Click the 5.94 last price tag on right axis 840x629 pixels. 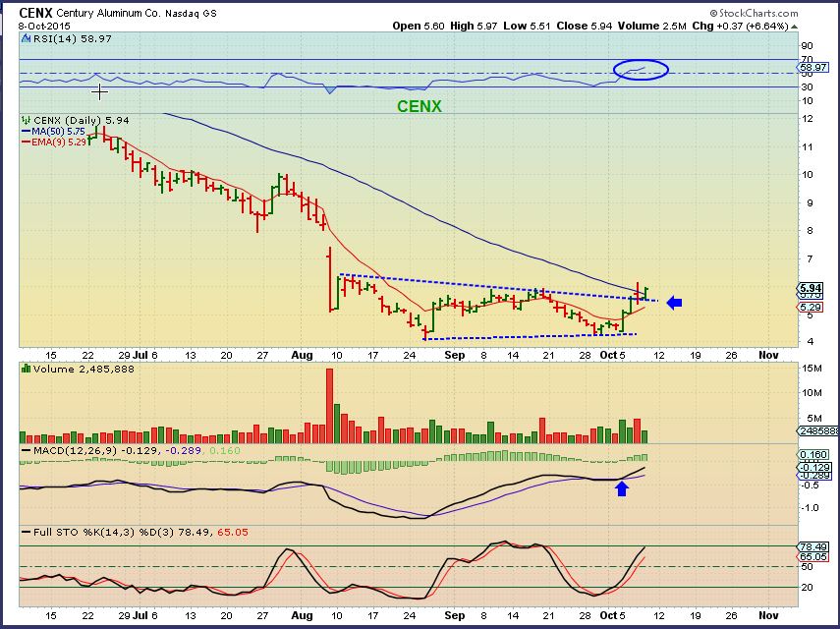(811, 288)
